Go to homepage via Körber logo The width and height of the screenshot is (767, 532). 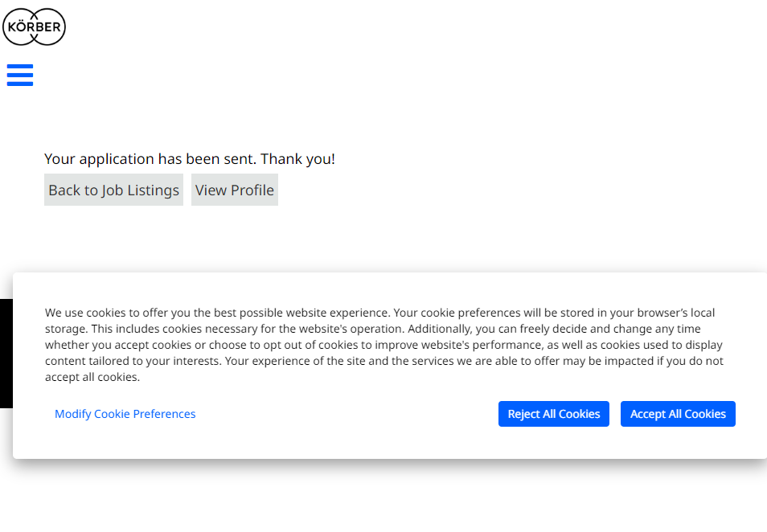[34, 27]
